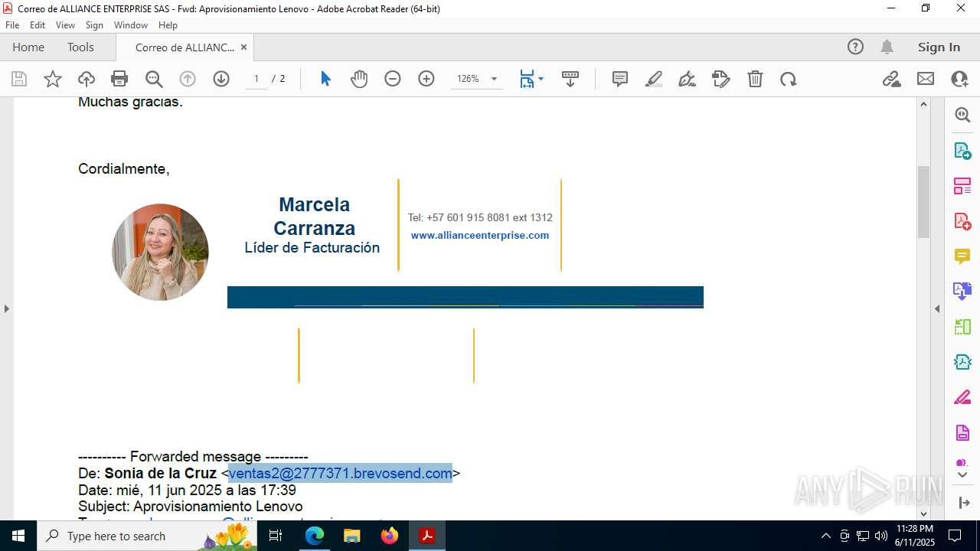The width and height of the screenshot is (980, 551).
Task: Open Windows Start menu
Action: tap(18, 536)
